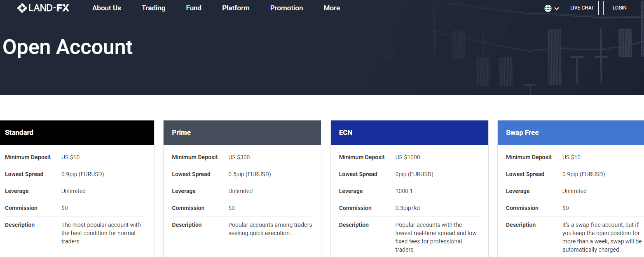644x257 pixels.
Task: Select the ECN account header
Action: 410,133
